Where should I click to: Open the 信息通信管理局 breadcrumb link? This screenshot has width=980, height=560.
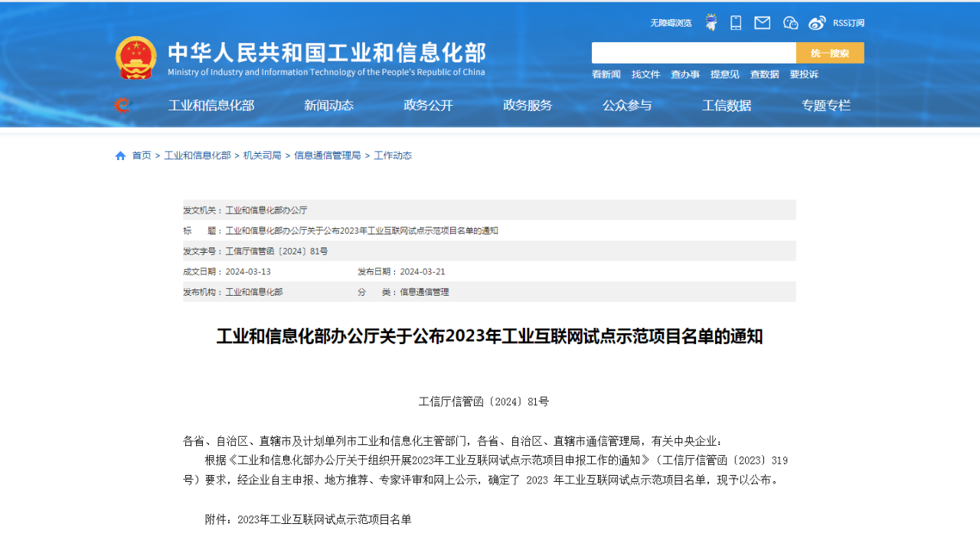pos(327,156)
